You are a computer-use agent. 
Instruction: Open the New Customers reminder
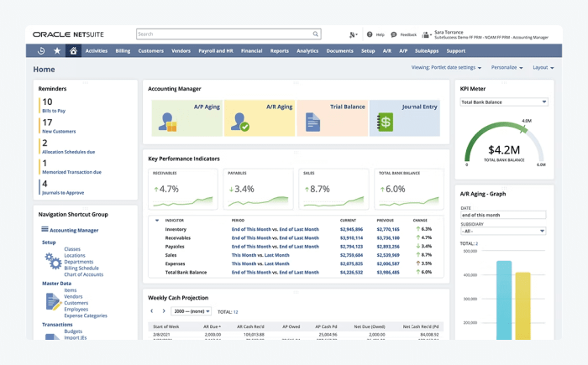59,132
